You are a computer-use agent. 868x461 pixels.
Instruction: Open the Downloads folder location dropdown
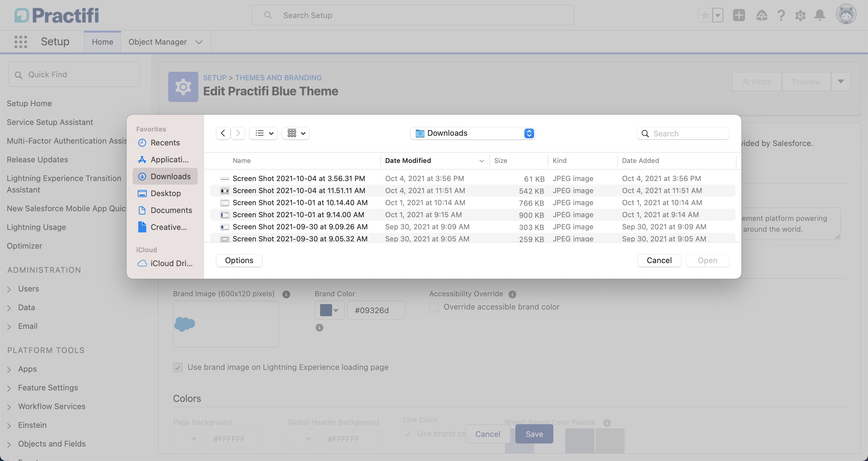coord(472,133)
